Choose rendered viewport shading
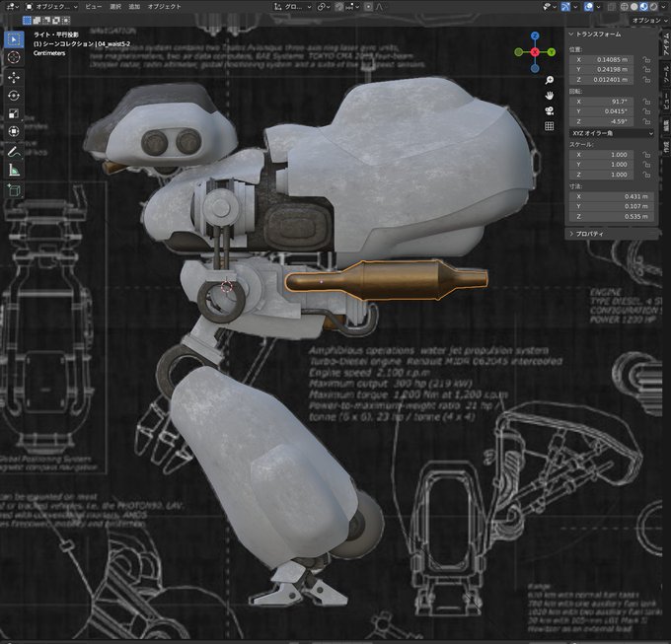Viewport: 671px width, 644px height. pos(653,7)
